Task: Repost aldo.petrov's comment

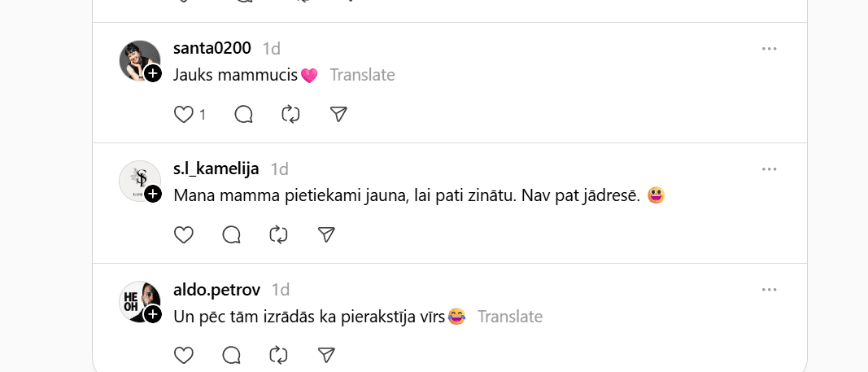Action: click(x=279, y=355)
